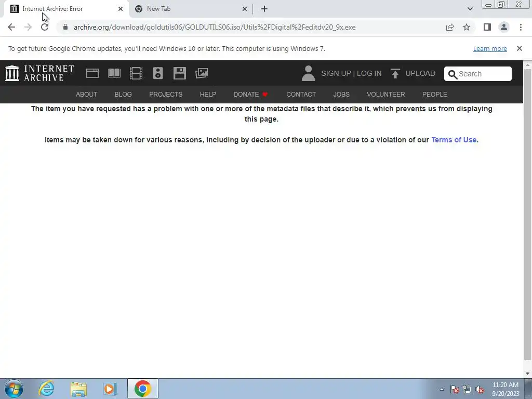Open the DONATE menu item
This screenshot has height=399, width=532.
(x=251, y=95)
